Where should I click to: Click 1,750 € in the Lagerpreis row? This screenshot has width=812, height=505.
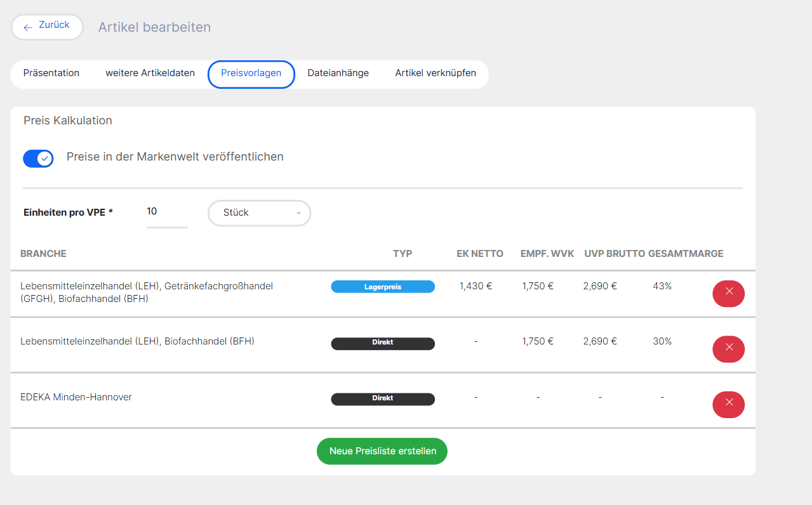coord(538,286)
